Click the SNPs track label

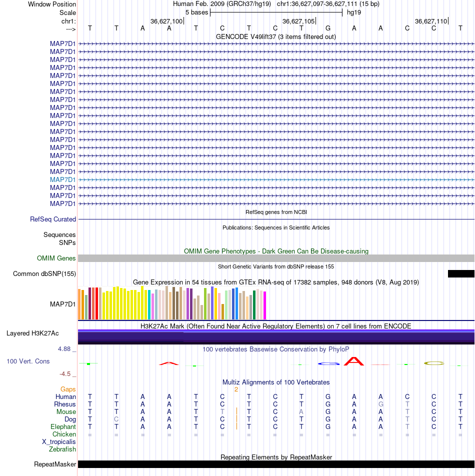pos(67,242)
